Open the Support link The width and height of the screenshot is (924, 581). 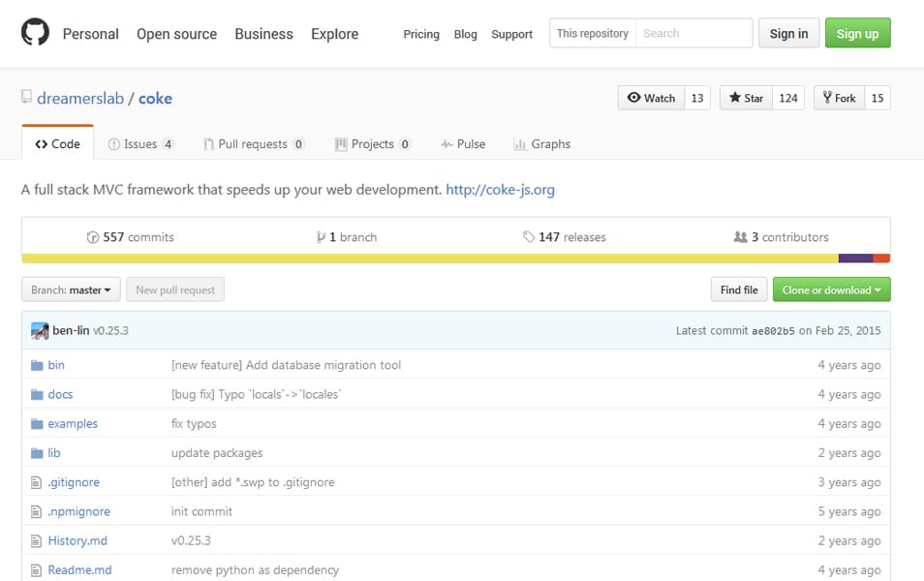(512, 34)
